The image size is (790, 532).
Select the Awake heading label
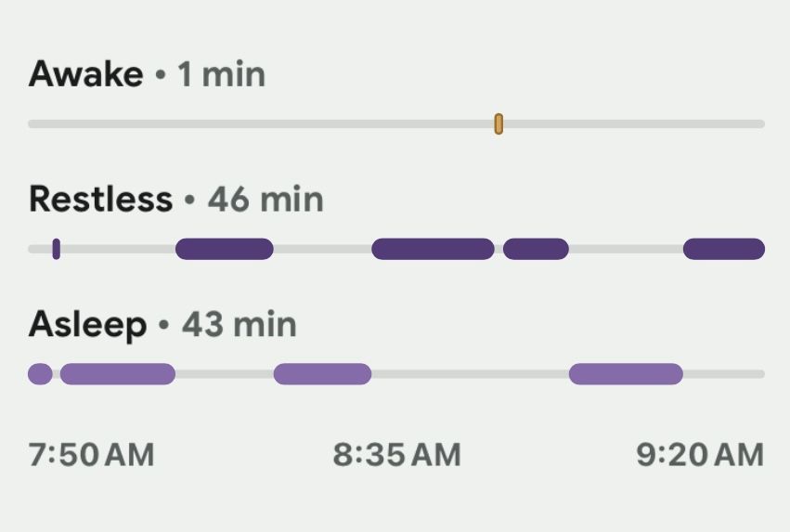coord(86,74)
